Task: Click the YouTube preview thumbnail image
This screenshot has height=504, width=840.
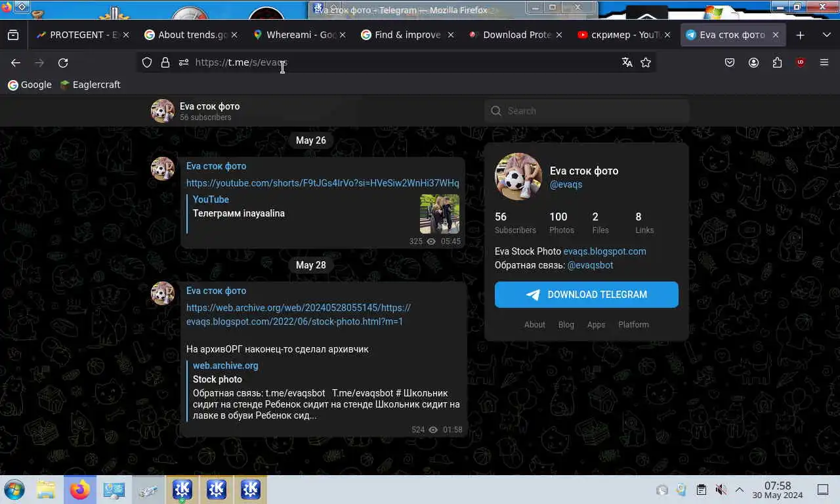Action: (x=440, y=214)
